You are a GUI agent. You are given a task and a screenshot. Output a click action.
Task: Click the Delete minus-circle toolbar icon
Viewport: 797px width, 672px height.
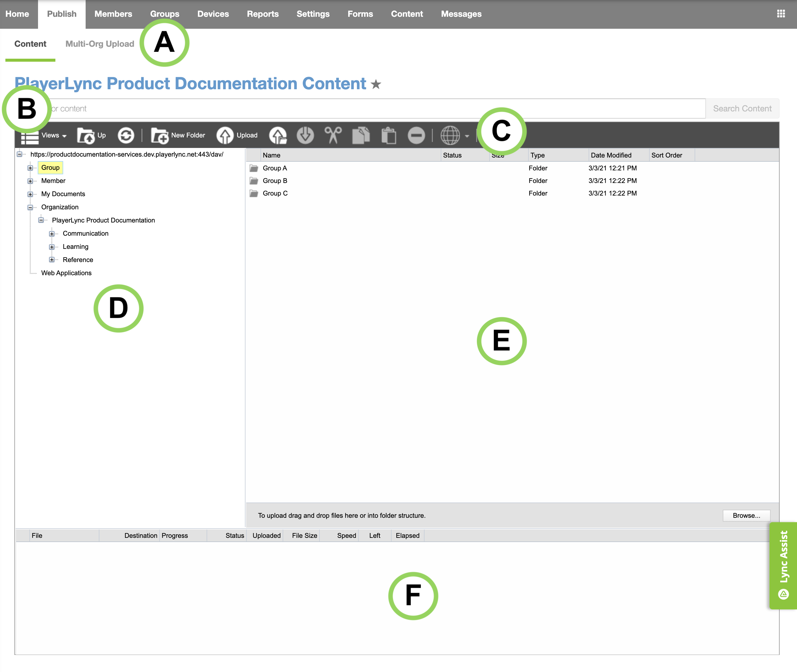point(416,135)
